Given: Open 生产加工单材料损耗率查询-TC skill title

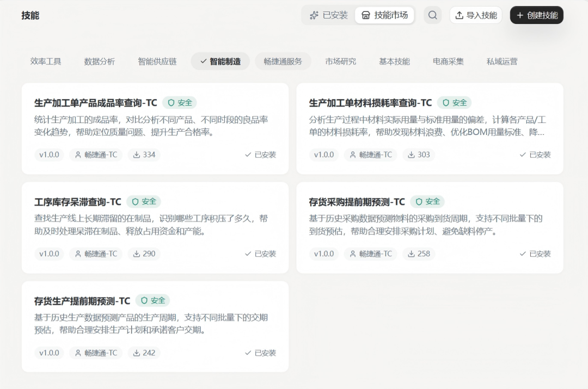Looking at the screenshot, I should pyautogui.click(x=371, y=103).
